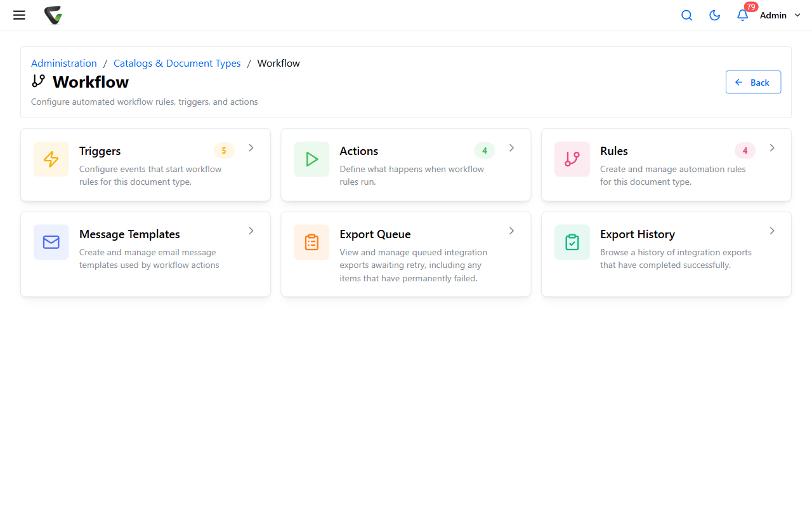Open the hamburger navigation menu
This screenshot has width=812, height=508.
click(x=19, y=15)
